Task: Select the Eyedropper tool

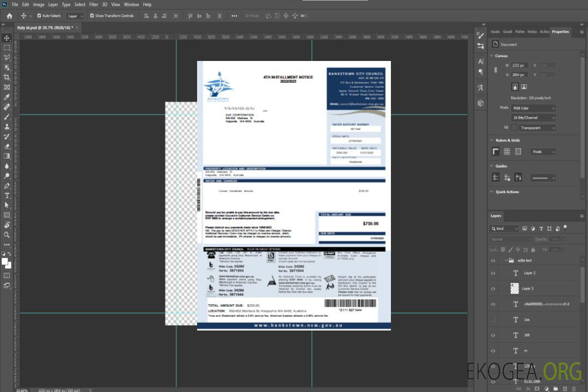Action: 7,97
